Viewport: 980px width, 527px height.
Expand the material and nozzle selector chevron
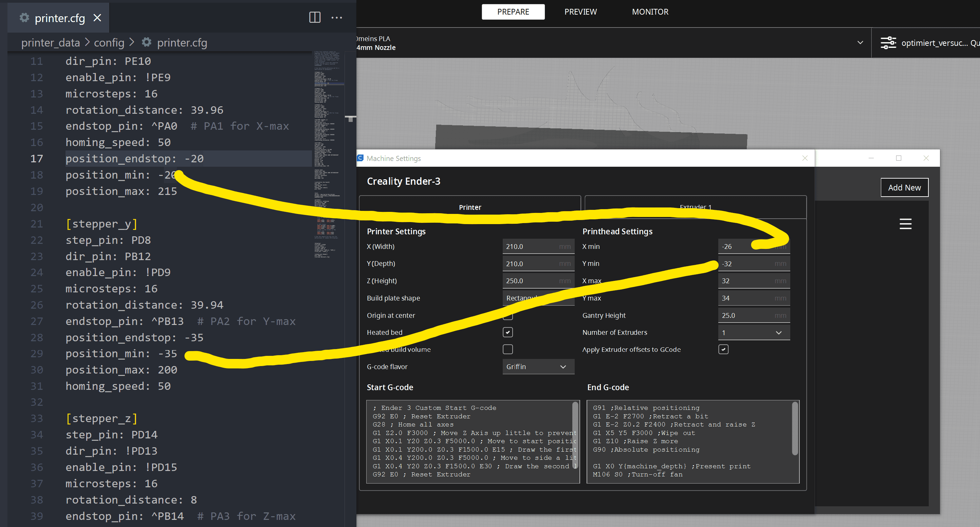[x=860, y=43]
